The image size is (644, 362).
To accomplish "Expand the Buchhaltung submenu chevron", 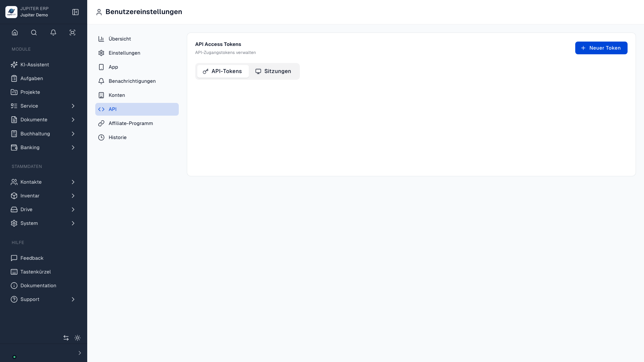I will tap(73, 134).
